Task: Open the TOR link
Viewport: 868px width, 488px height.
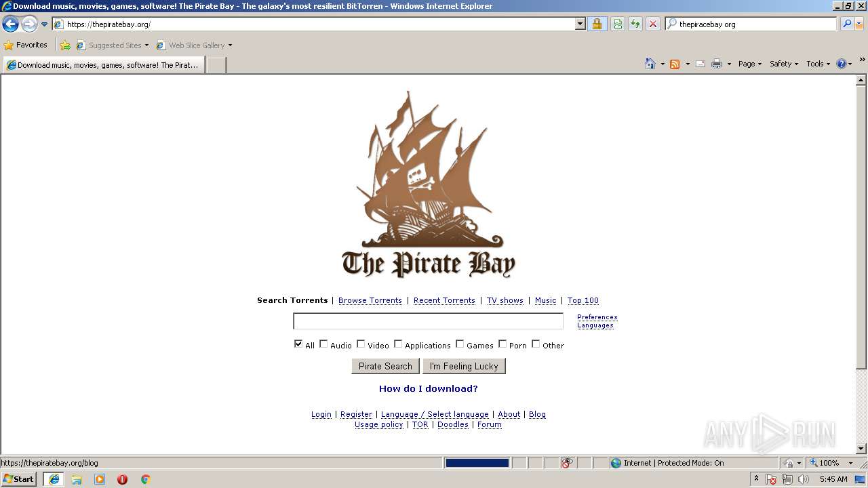Action: point(420,424)
